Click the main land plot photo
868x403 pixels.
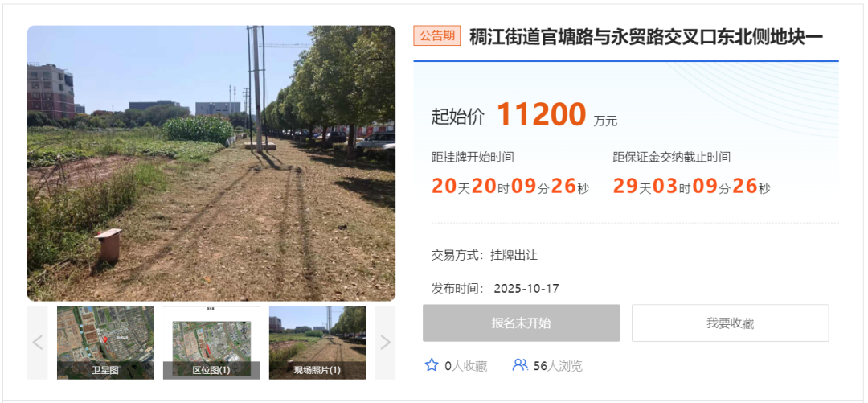click(x=211, y=163)
